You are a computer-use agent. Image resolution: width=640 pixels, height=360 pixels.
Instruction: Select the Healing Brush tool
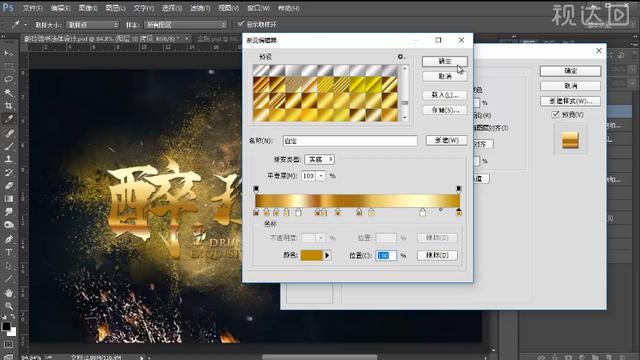(8, 133)
